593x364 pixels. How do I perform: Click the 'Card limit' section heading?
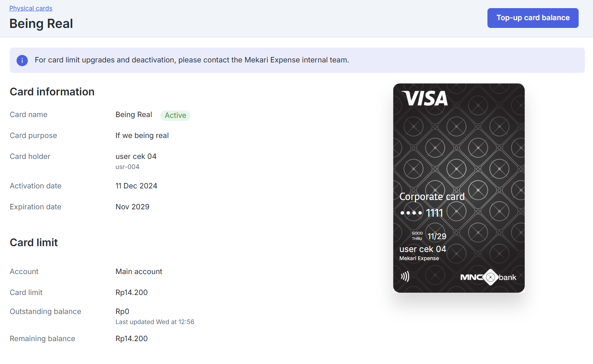[x=34, y=243]
